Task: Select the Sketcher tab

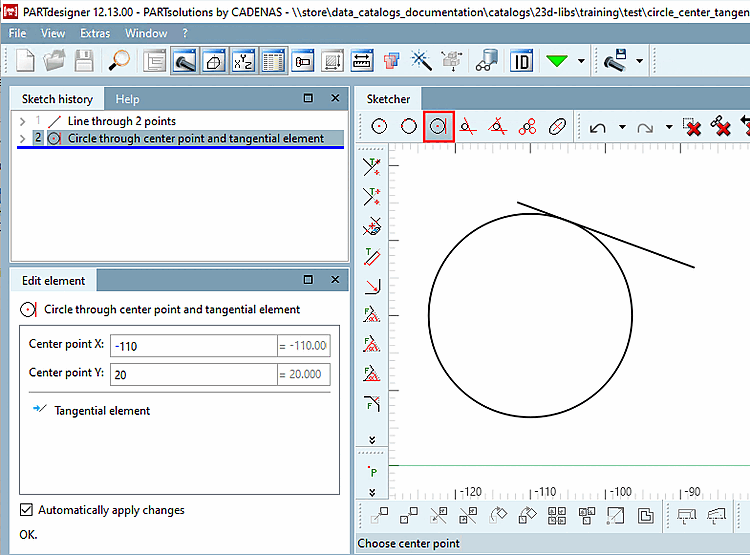Action: [388, 99]
